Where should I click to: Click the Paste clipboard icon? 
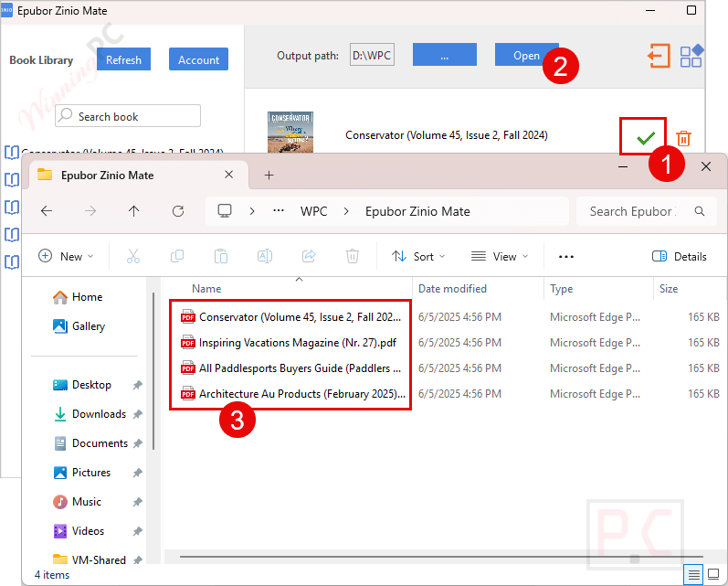pyautogui.click(x=221, y=256)
